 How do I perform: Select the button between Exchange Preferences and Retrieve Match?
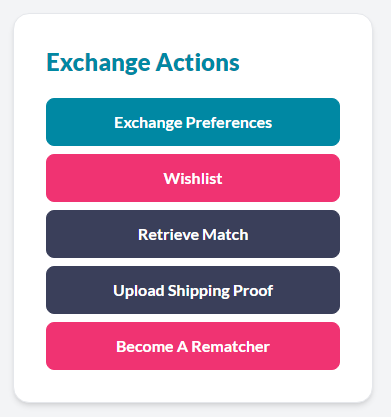click(193, 178)
